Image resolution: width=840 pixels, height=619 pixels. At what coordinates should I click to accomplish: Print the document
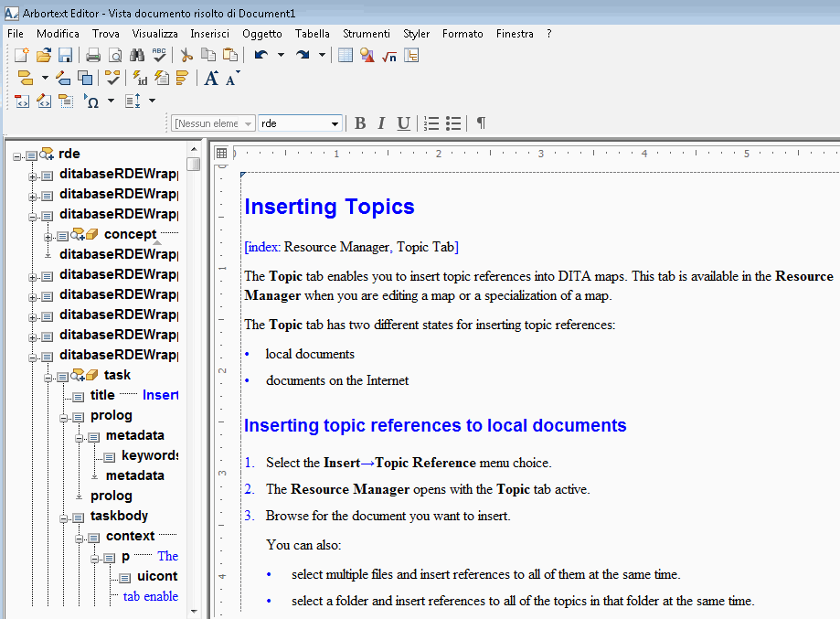pyautogui.click(x=93, y=55)
